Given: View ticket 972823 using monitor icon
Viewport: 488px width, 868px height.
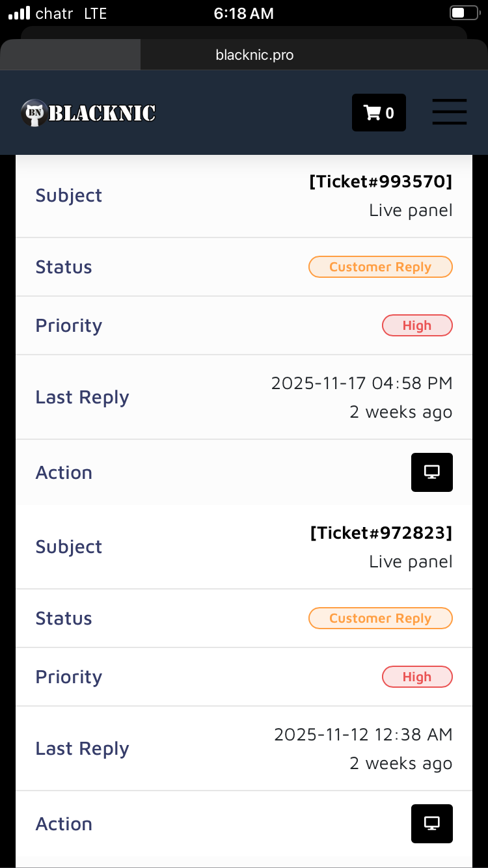Looking at the screenshot, I should tap(431, 824).
